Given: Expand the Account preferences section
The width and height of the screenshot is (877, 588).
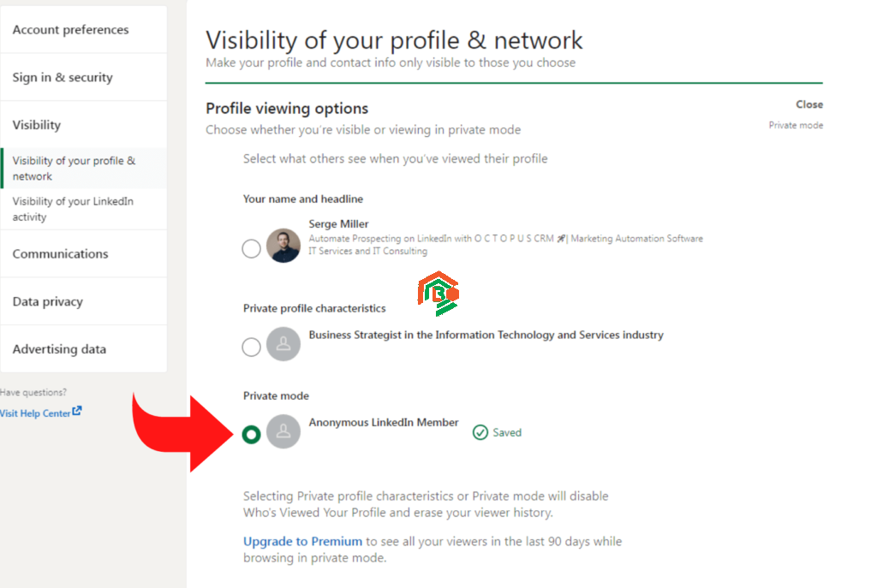Looking at the screenshot, I should click(70, 30).
